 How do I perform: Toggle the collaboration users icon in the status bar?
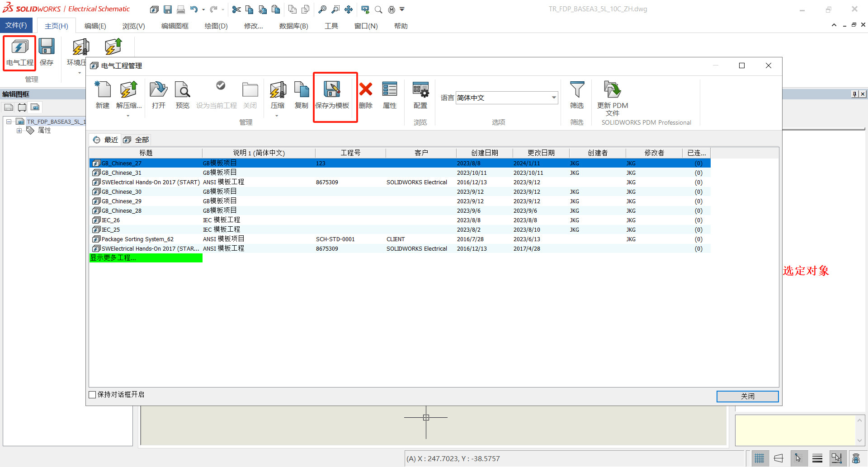[x=856, y=458]
